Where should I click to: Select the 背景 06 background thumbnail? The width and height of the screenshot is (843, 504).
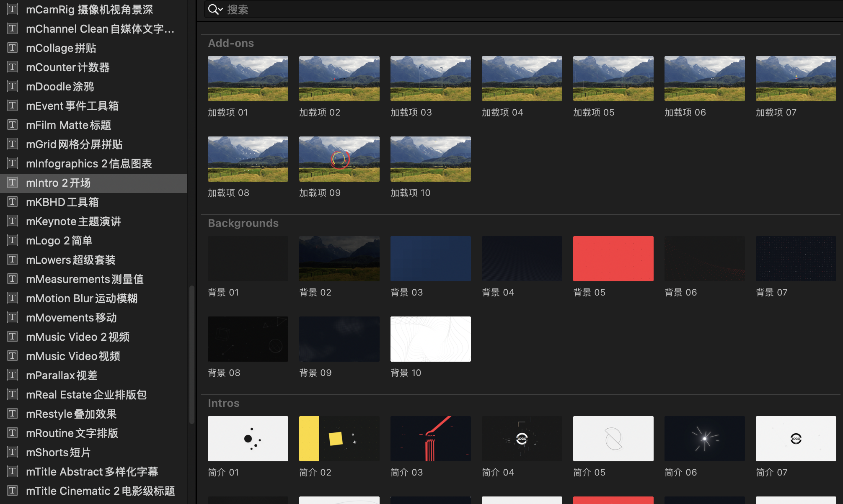coord(705,259)
